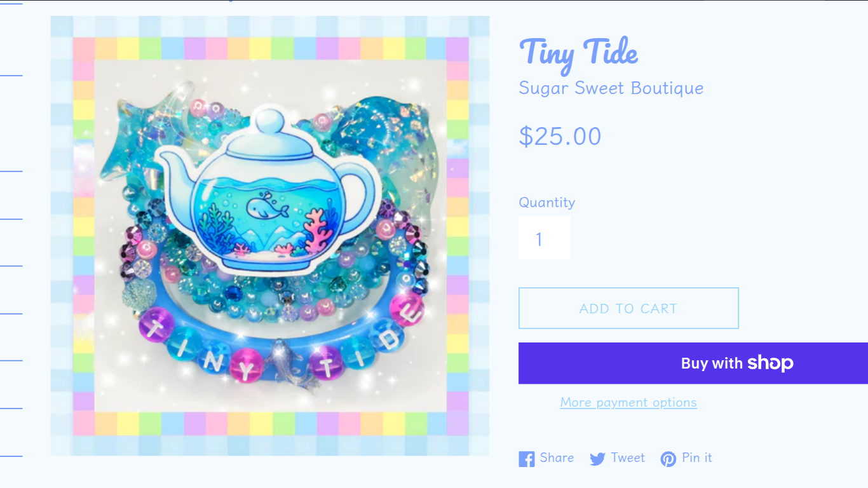
Task: Click the Tiny Tide product title
Action: click(x=579, y=53)
